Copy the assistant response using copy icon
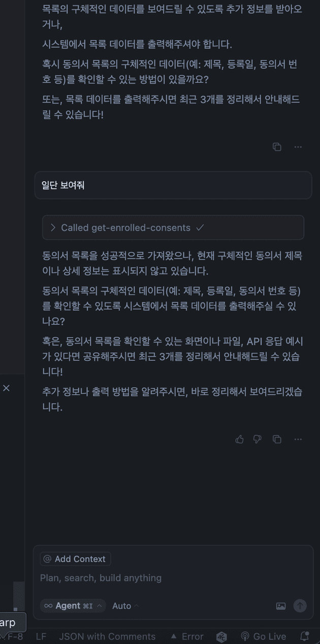This screenshot has height=644, width=320. (x=277, y=147)
